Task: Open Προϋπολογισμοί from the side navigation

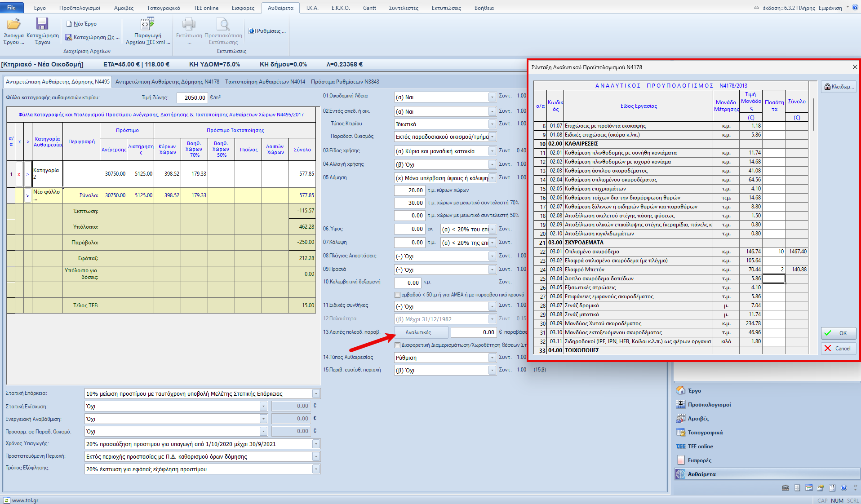Action: pos(709,405)
